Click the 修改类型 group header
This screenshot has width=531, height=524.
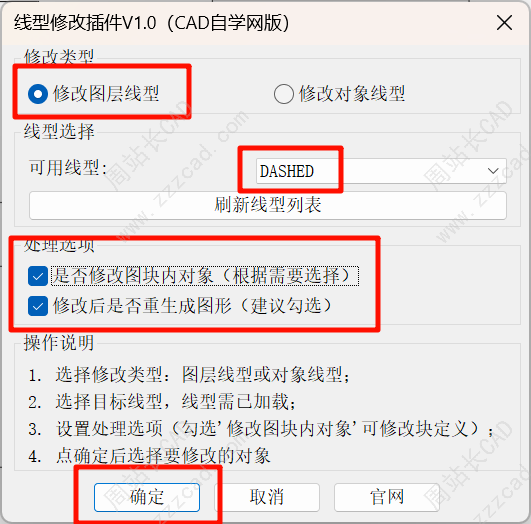(59, 56)
